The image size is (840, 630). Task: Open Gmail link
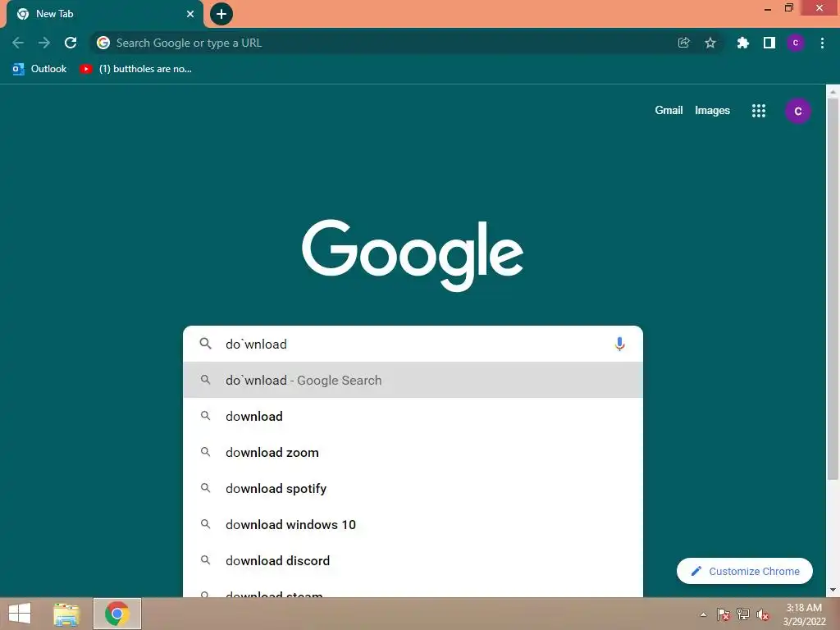(669, 111)
